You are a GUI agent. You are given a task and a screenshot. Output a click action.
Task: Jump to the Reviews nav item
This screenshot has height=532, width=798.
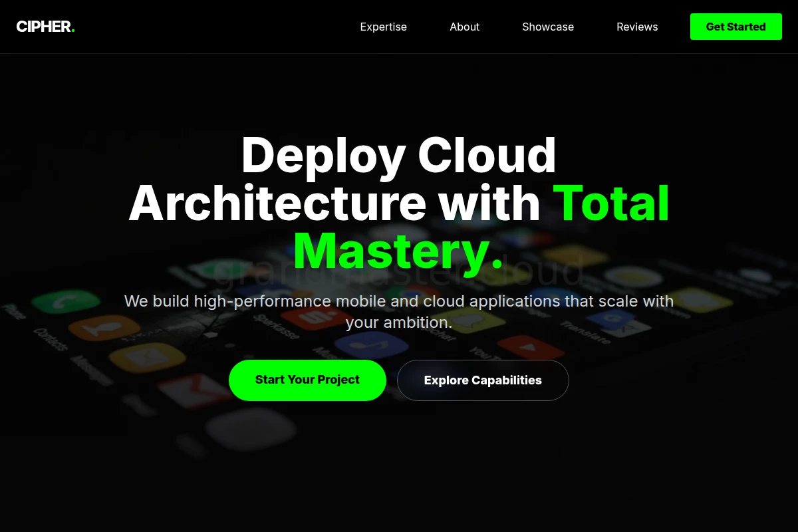click(x=637, y=27)
